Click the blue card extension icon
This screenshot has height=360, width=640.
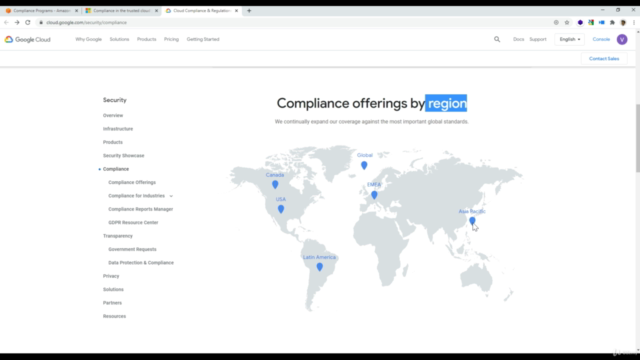(x=602, y=22)
